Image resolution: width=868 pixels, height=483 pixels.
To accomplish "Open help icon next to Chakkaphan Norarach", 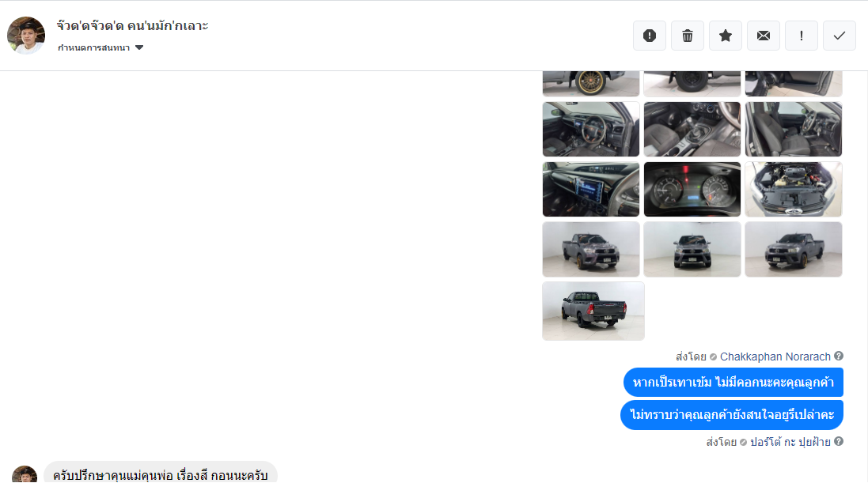I will coord(839,357).
